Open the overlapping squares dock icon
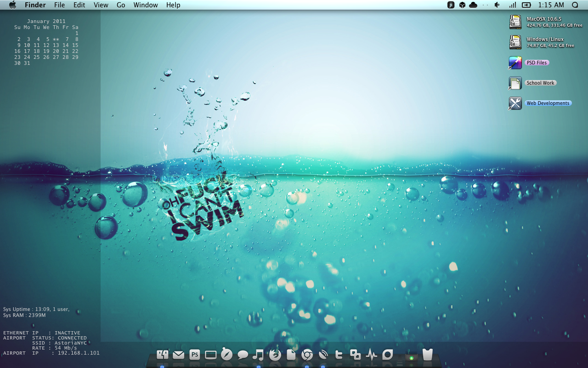Viewport: 588px width, 368px height. pyautogui.click(x=355, y=355)
